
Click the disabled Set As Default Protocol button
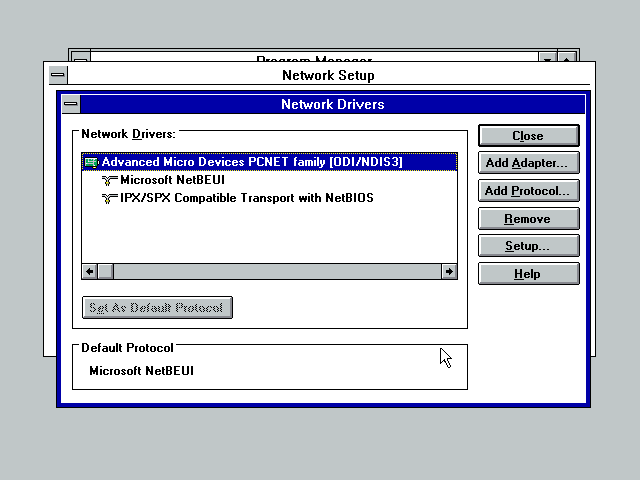click(157, 307)
